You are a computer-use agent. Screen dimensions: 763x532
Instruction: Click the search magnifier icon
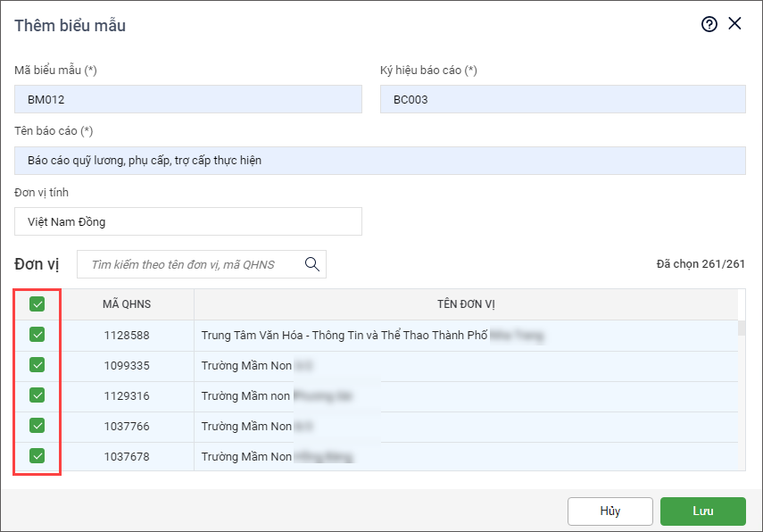pos(312,264)
